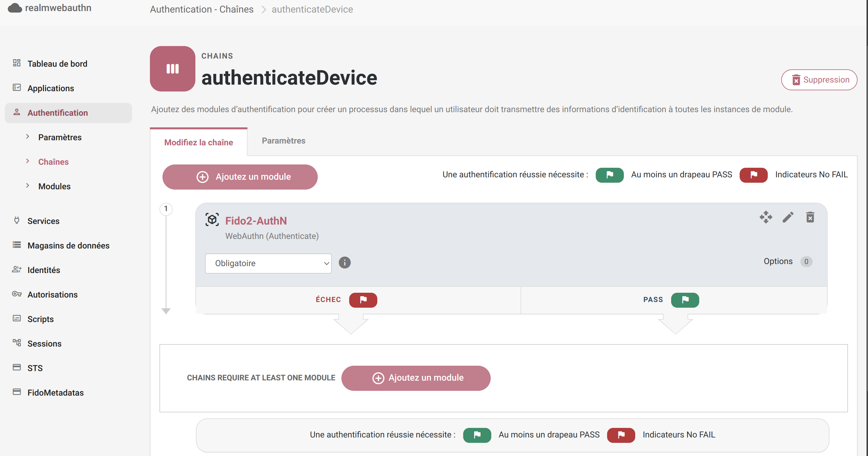Click the top Ajoutez un module button
868x456 pixels.
pos(240,177)
